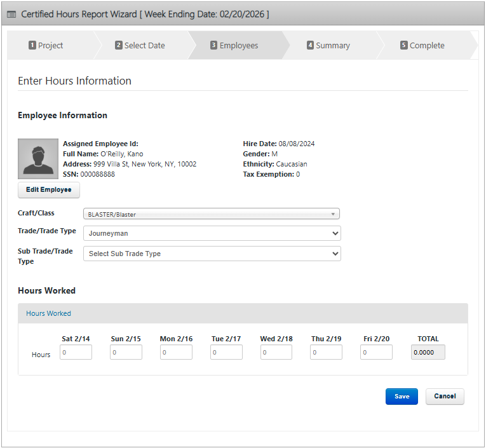The width and height of the screenshot is (486, 448).
Task: Jump to the Summary step label
Action: [333, 46]
